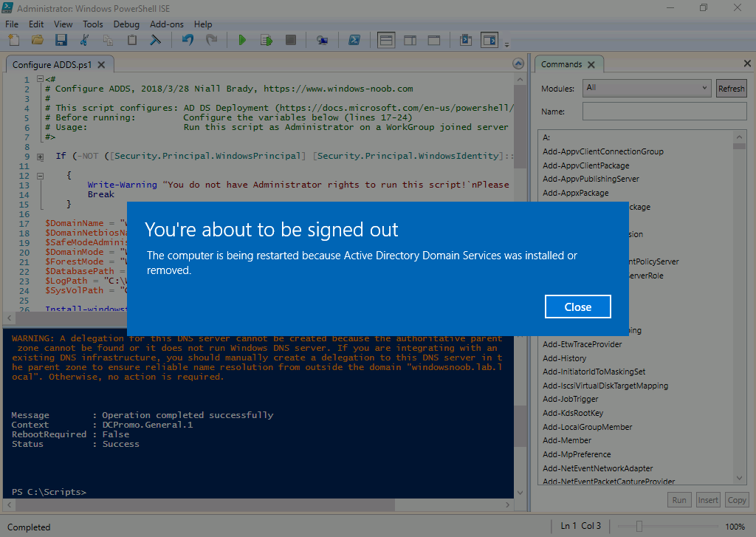Show script pane on top layout icon
Viewport: 756px width, 537px height.
tap(386, 40)
